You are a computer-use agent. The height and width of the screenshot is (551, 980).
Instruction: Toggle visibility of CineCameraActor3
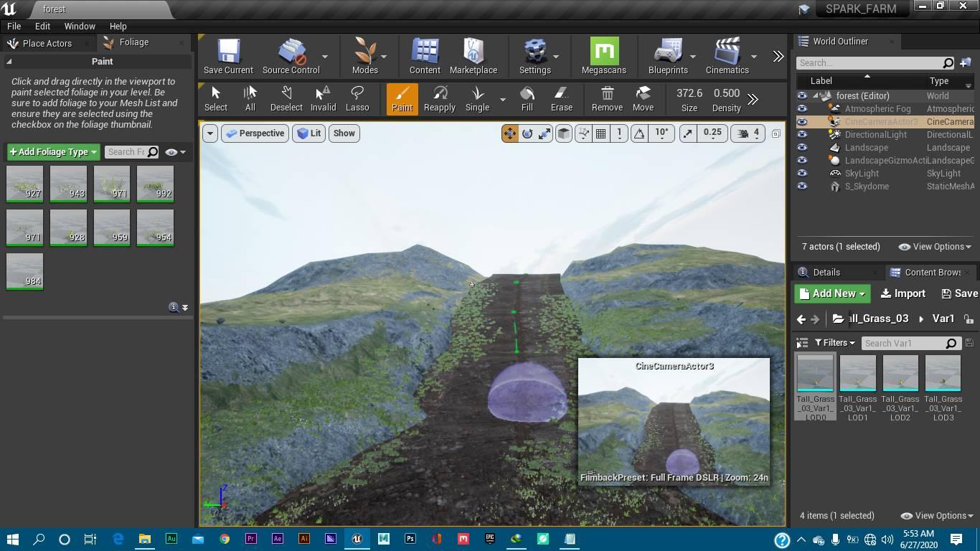(x=802, y=121)
